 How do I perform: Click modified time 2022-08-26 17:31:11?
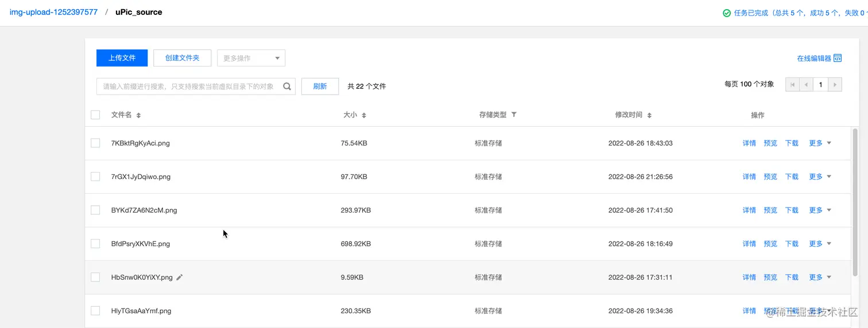click(641, 277)
